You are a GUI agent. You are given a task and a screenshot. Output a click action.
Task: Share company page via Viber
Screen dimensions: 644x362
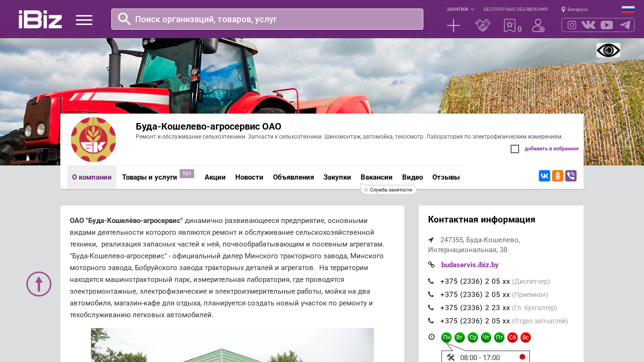tap(571, 176)
